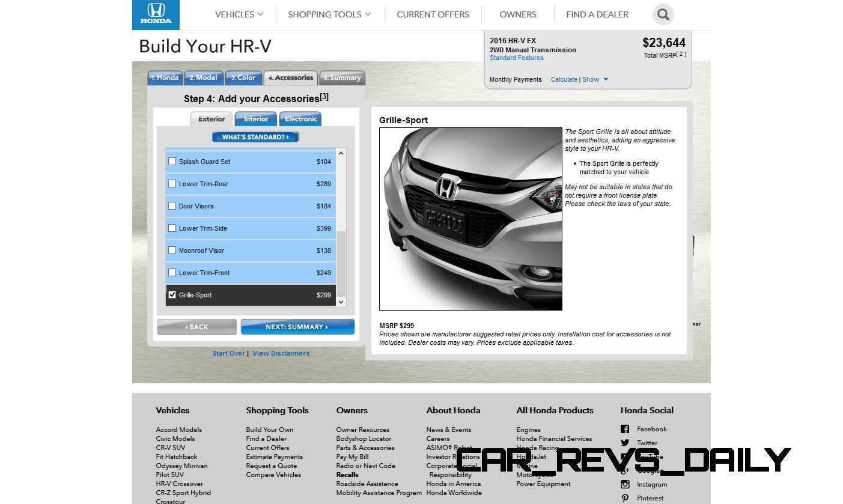Image resolution: width=843 pixels, height=504 pixels.
Task: Open the Owners menu item
Action: (517, 14)
